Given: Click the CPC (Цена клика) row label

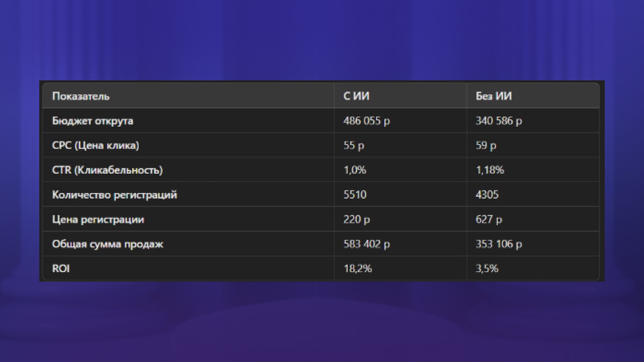Looking at the screenshot, I should 96,146.
